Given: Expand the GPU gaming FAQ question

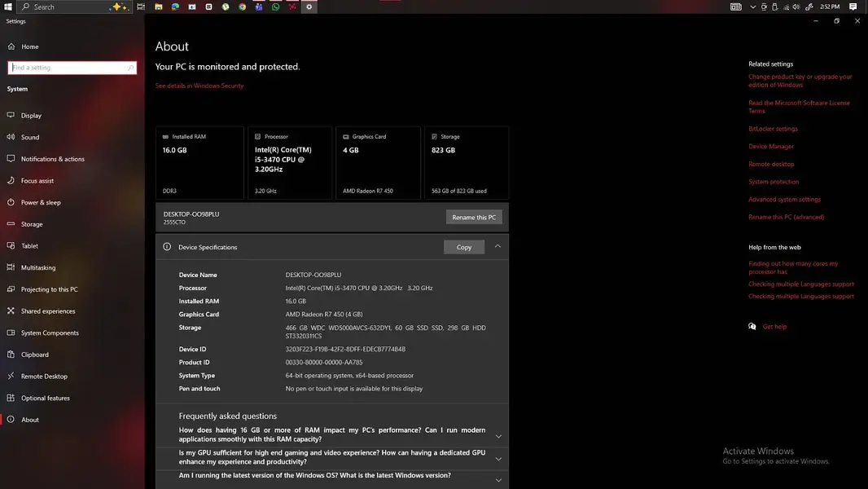Looking at the screenshot, I should pos(498,459).
